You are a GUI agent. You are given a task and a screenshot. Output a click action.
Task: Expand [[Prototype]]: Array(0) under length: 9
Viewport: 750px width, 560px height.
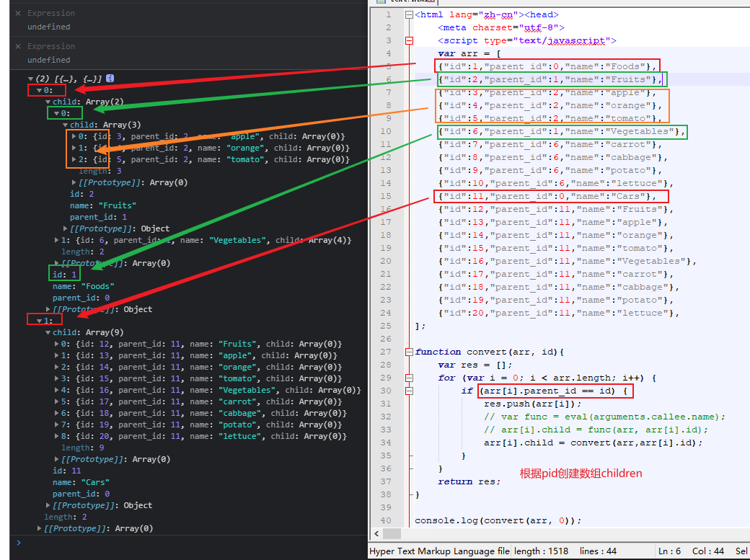(56, 459)
